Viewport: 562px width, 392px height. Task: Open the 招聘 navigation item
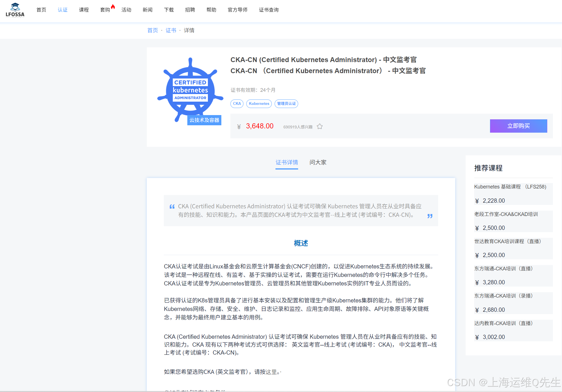(x=190, y=10)
